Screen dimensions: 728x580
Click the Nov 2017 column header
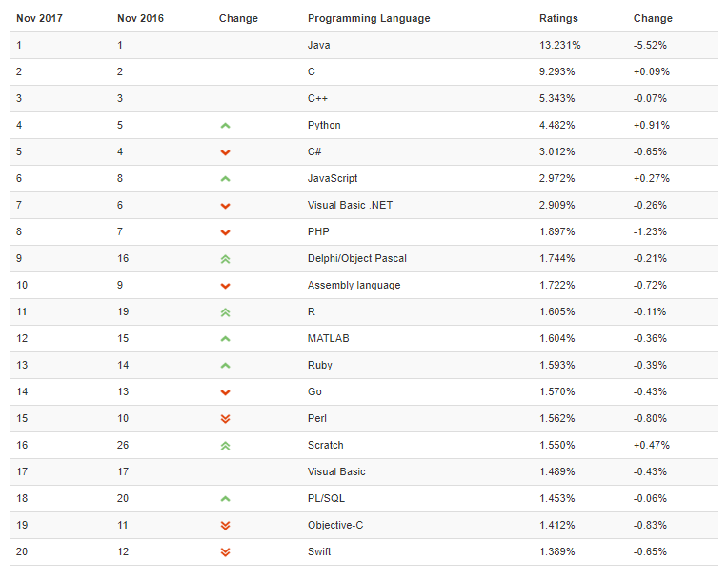pos(39,18)
